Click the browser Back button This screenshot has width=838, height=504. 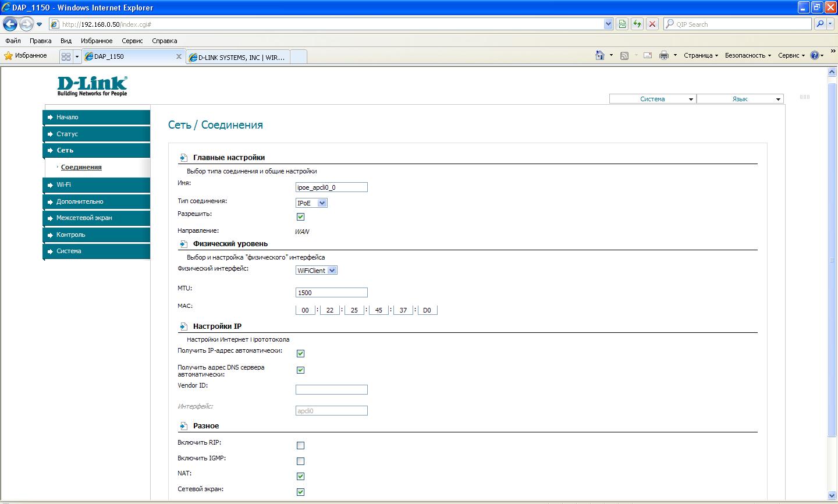10,24
